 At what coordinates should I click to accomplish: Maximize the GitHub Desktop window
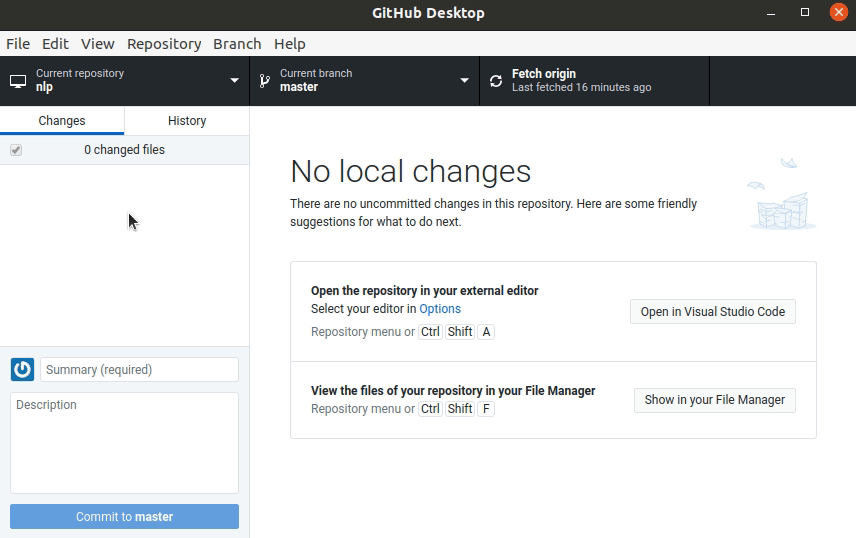point(805,12)
